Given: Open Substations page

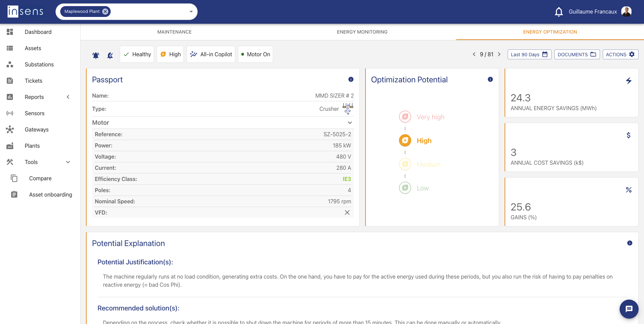Looking at the screenshot, I should (40, 64).
